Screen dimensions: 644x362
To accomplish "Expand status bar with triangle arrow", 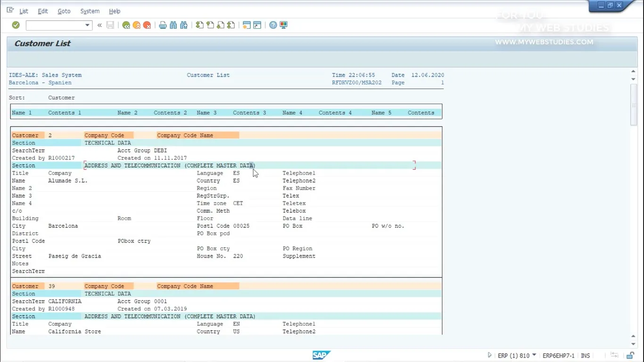I will click(x=489, y=355).
